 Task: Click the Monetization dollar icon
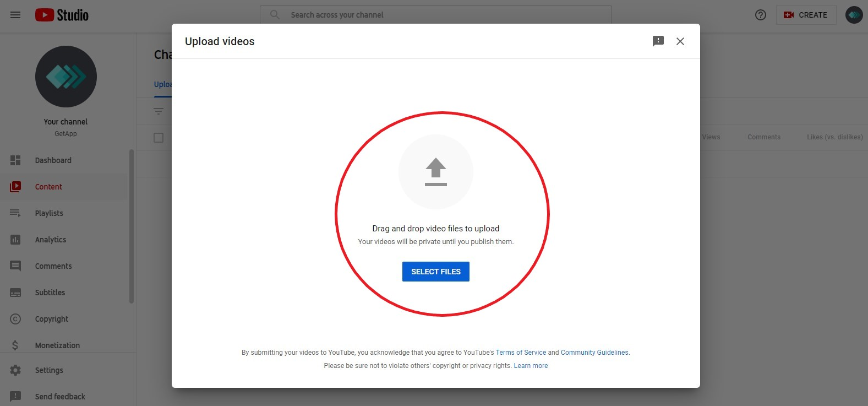click(15, 345)
